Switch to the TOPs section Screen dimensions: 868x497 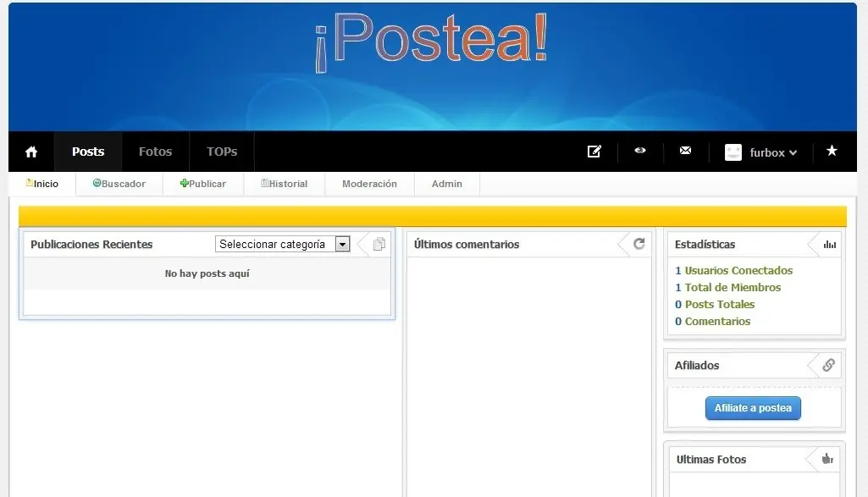tap(222, 152)
